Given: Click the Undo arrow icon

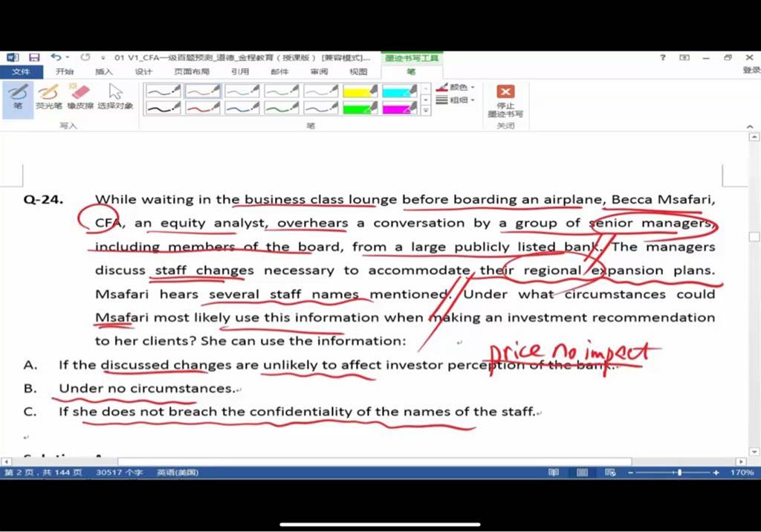Looking at the screenshot, I should point(56,57).
